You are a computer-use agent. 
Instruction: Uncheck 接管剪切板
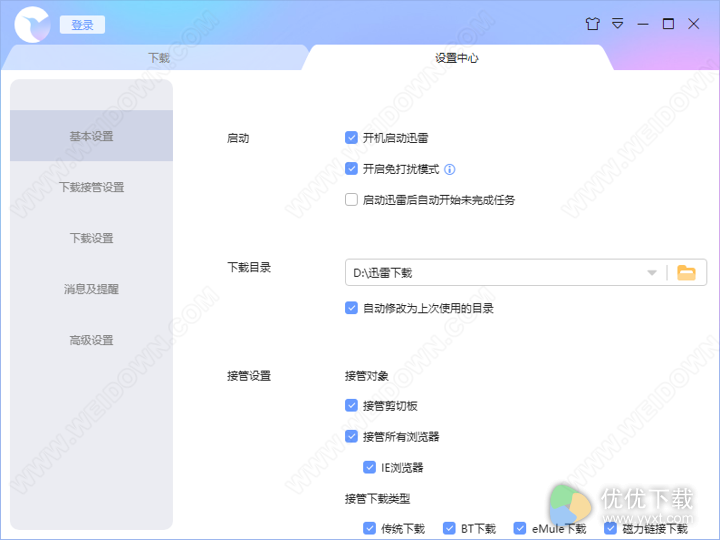pyautogui.click(x=351, y=405)
